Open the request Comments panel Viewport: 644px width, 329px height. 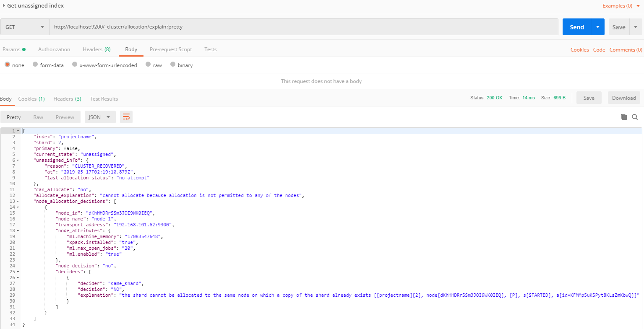click(x=625, y=49)
